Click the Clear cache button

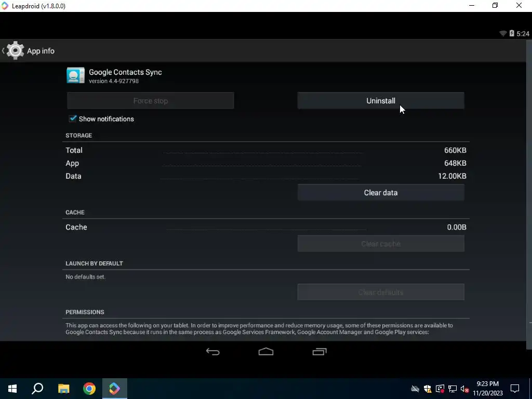[381, 244]
